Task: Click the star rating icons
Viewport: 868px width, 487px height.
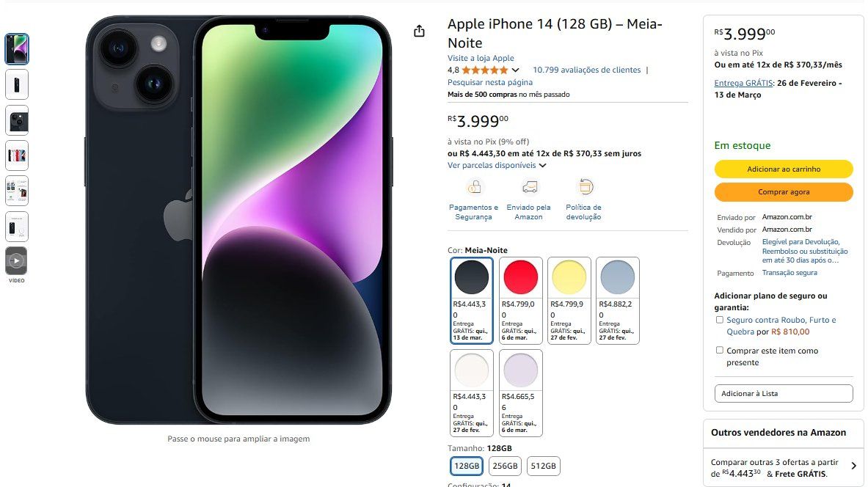Action: coord(484,70)
